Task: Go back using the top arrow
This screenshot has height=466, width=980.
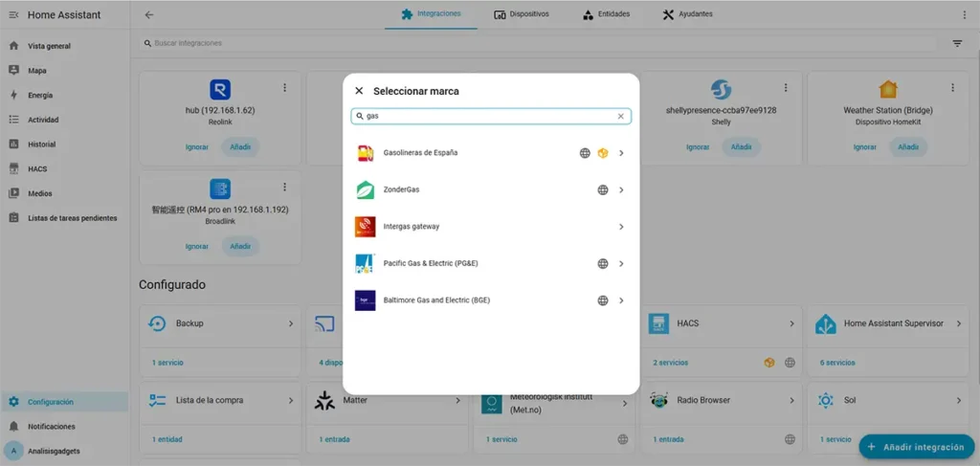Action: (148, 15)
